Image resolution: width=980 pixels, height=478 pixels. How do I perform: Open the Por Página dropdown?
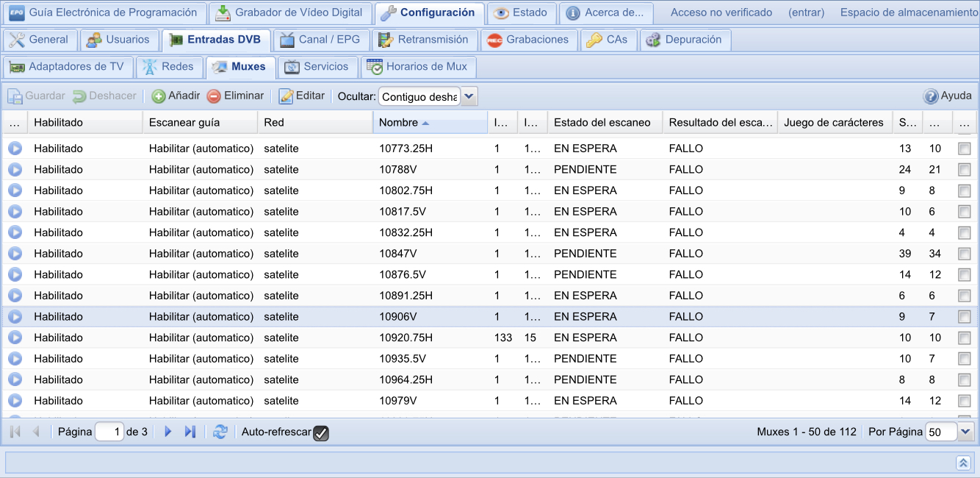pyautogui.click(x=965, y=432)
